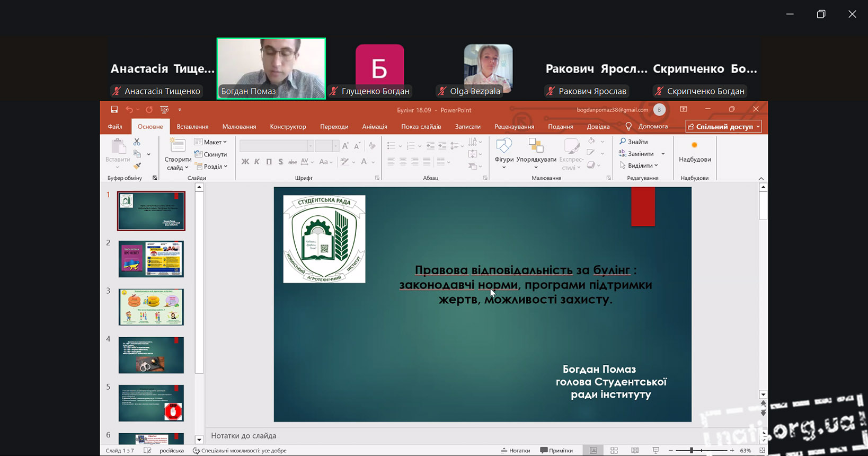Viewport: 868px width, 456px height.
Task: Toggle the Нотатки notes pane
Action: coord(515,450)
